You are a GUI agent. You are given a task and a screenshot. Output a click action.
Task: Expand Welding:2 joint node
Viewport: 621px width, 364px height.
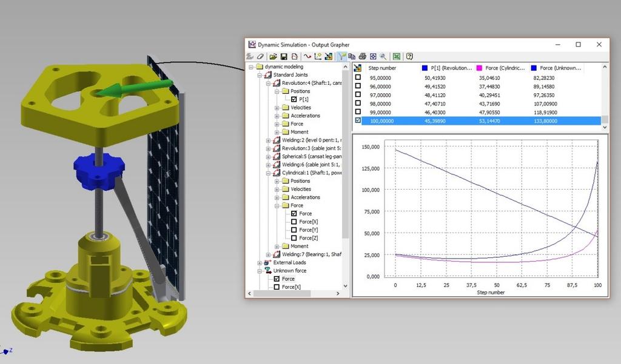tap(269, 141)
